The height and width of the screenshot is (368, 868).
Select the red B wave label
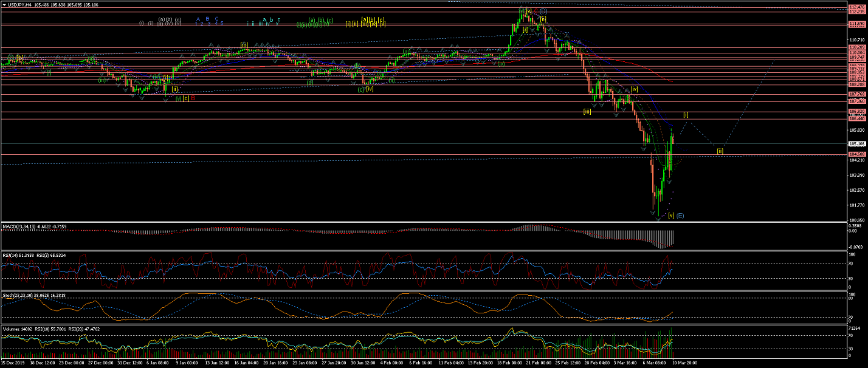coord(193,98)
